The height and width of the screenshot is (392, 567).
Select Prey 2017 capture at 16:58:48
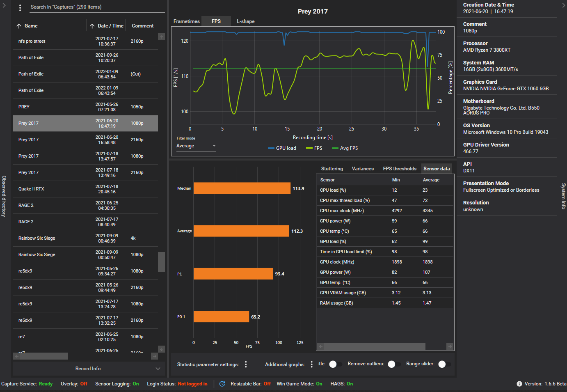coord(85,140)
